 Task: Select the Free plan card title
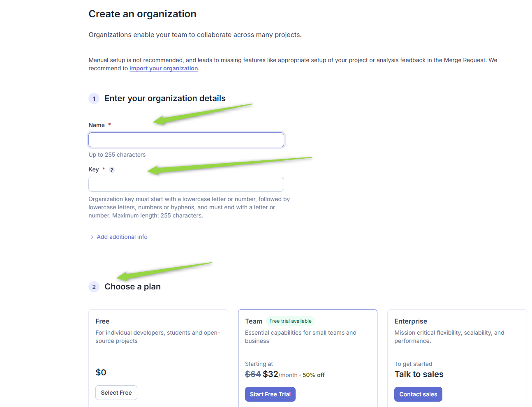click(102, 321)
